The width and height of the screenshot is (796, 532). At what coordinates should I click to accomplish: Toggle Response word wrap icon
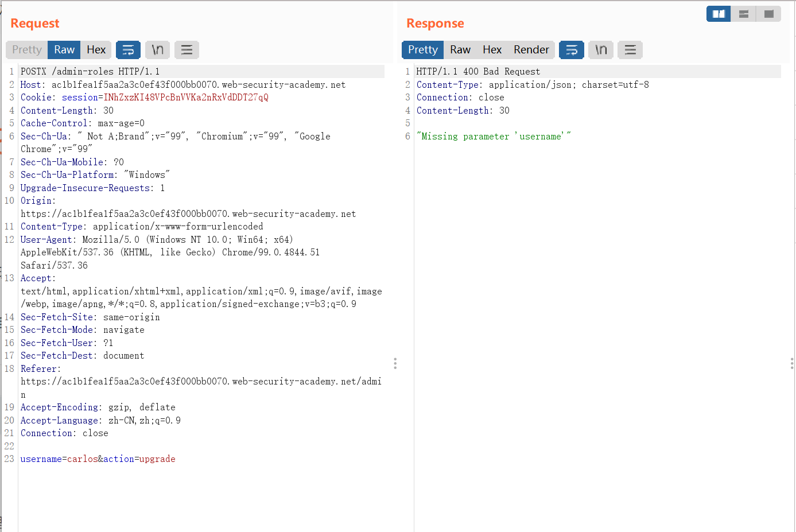coord(572,50)
